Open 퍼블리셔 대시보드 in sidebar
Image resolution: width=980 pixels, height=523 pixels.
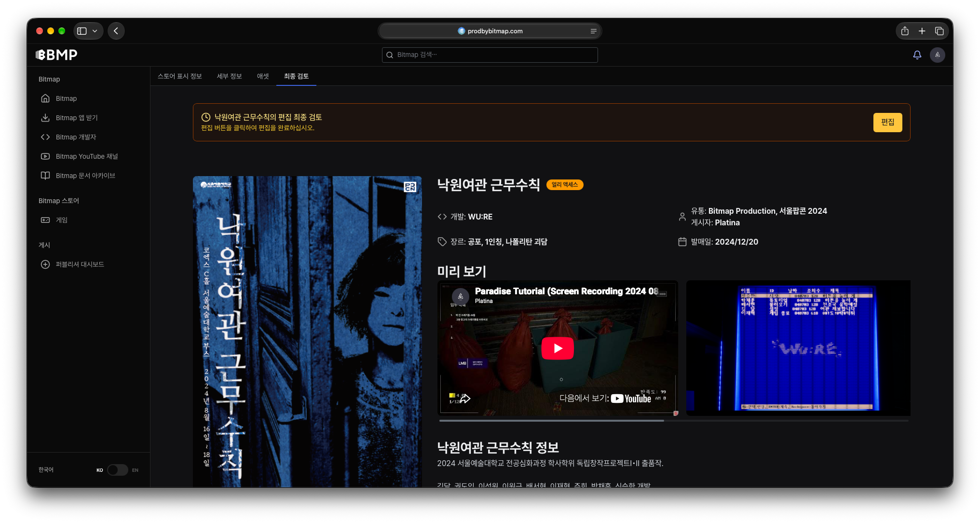(88, 264)
